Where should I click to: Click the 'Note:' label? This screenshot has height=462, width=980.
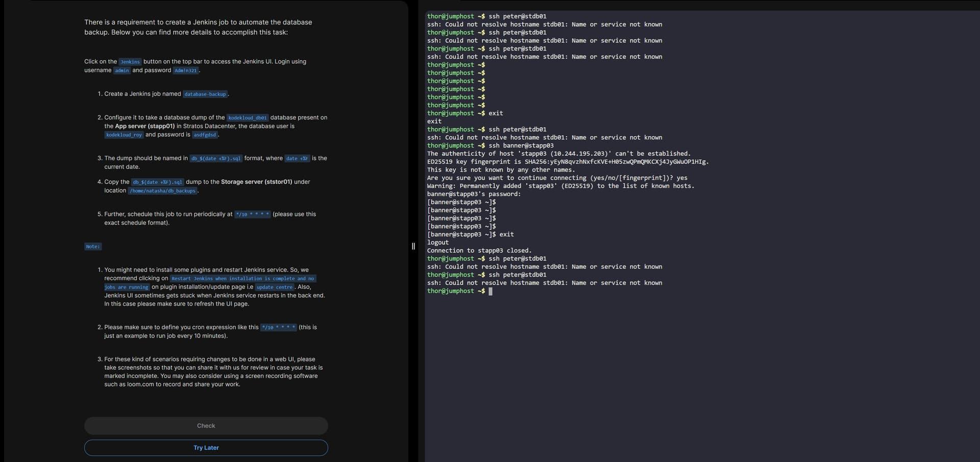coord(93,247)
